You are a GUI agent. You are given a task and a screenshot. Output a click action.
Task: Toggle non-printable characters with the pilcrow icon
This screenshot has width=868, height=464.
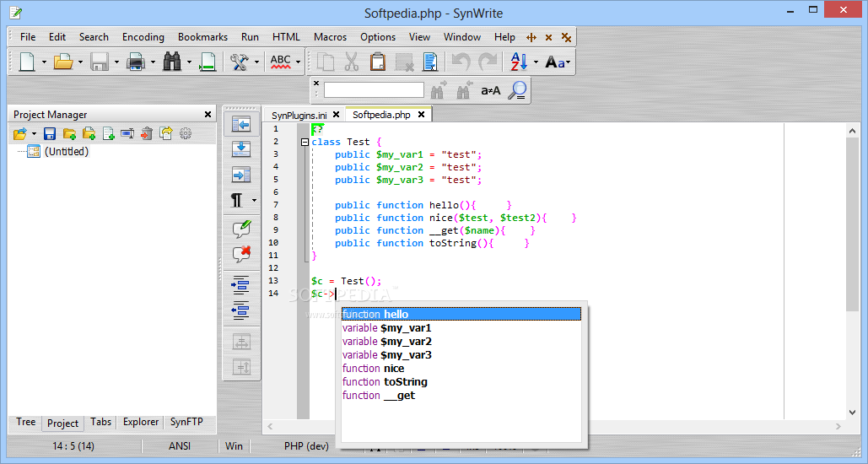(x=237, y=200)
